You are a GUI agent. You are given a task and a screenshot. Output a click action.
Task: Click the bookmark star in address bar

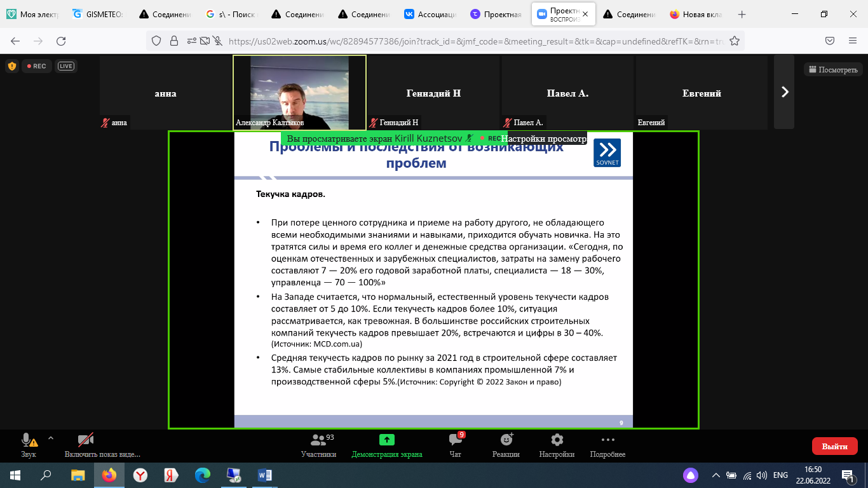[x=735, y=41]
